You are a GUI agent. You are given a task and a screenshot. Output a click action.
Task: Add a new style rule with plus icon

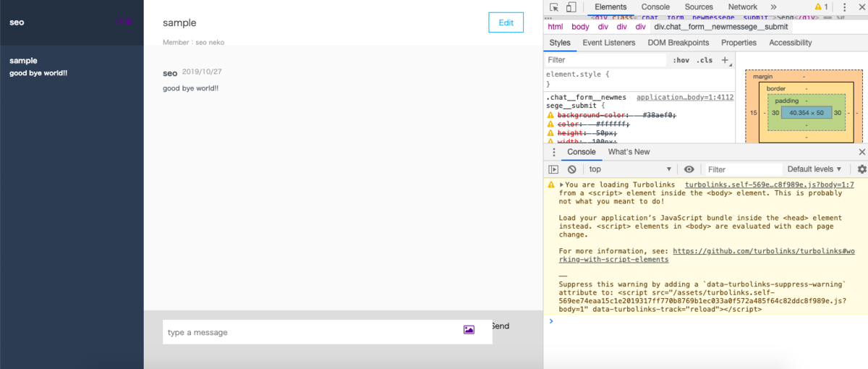725,60
